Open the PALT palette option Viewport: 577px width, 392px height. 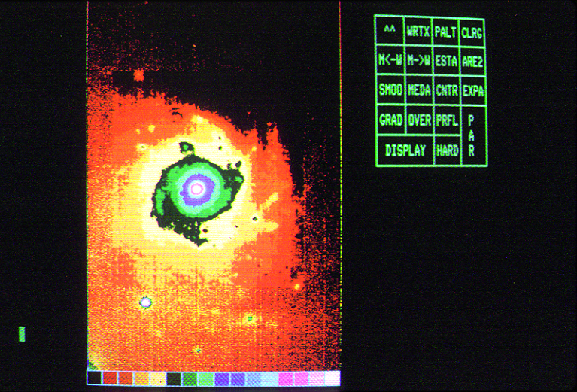446,31
